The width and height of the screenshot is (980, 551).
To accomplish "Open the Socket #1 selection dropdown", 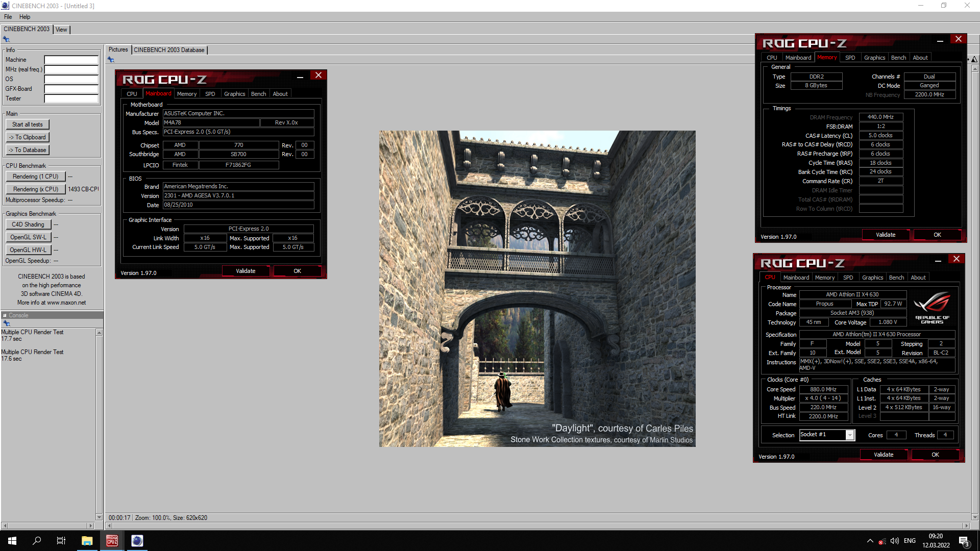I will pos(850,435).
